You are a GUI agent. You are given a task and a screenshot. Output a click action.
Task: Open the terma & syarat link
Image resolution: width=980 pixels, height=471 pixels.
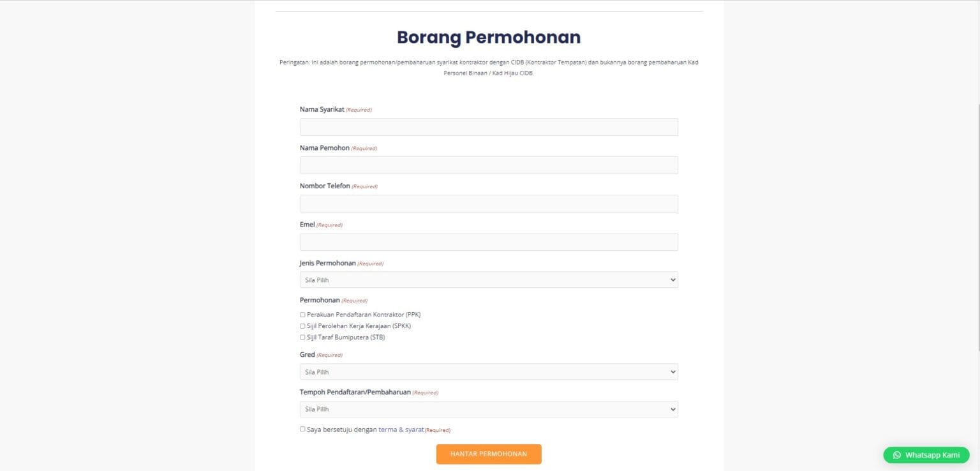click(x=401, y=430)
